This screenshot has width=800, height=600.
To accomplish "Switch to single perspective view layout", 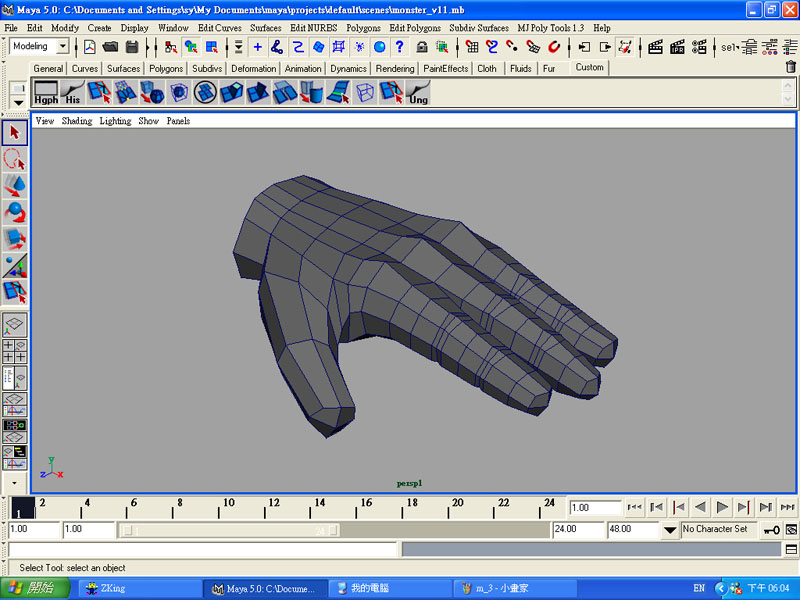I will click(x=15, y=324).
